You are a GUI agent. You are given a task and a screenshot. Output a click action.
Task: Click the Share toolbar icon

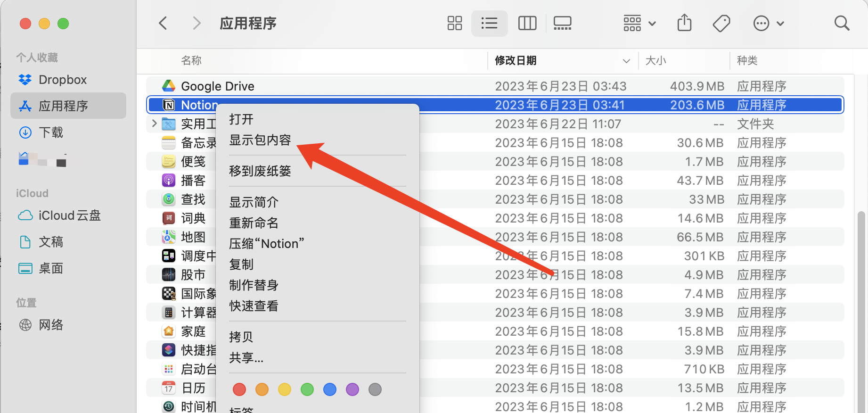tap(684, 23)
